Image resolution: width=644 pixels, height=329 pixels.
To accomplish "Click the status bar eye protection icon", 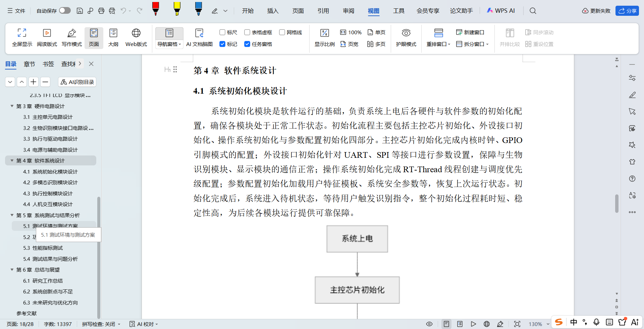I will click(429, 324).
